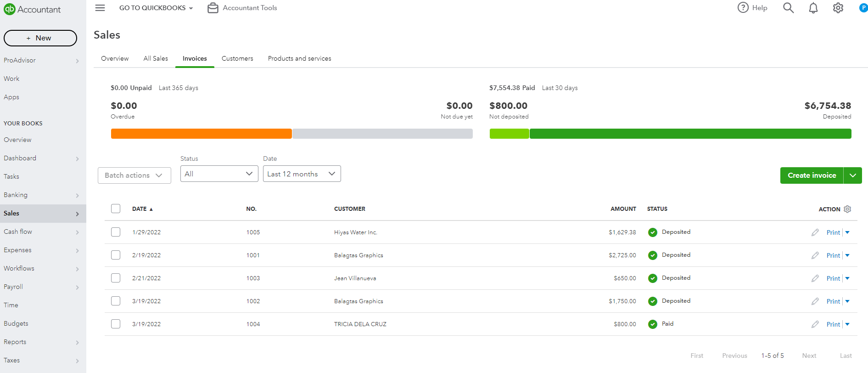Tick the select-all invoices checkbox

[x=116, y=209]
